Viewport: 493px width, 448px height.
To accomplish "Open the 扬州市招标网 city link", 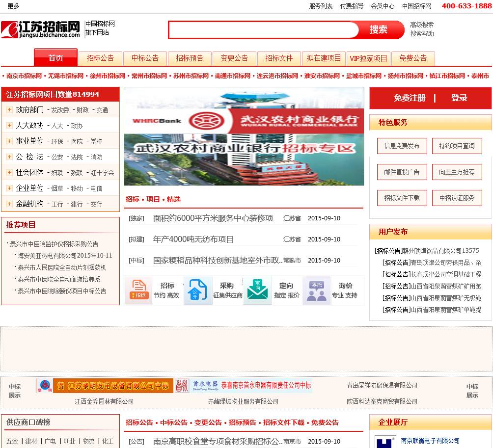I will [405, 76].
